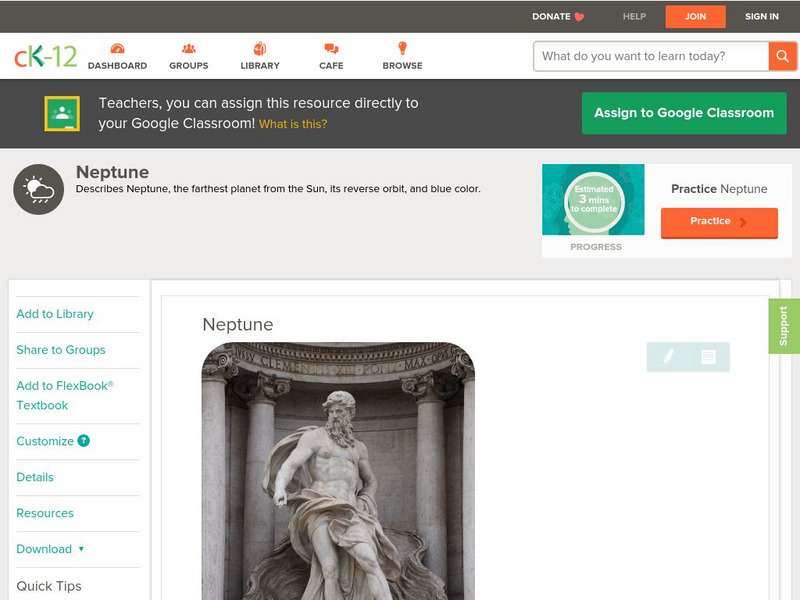The image size is (800, 600).
Task: Open the Dashboard gauge icon
Action: tap(117, 48)
